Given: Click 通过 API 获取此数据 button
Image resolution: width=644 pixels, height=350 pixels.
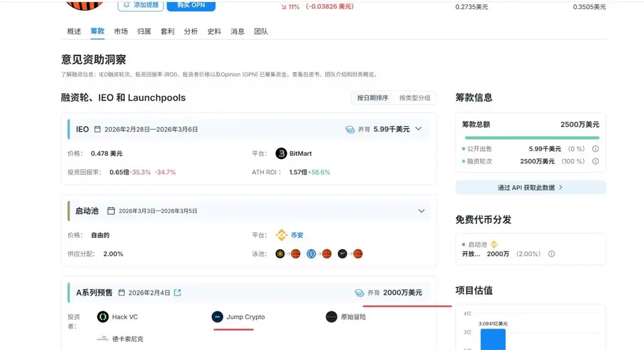Looking at the screenshot, I should pyautogui.click(x=530, y=187).
